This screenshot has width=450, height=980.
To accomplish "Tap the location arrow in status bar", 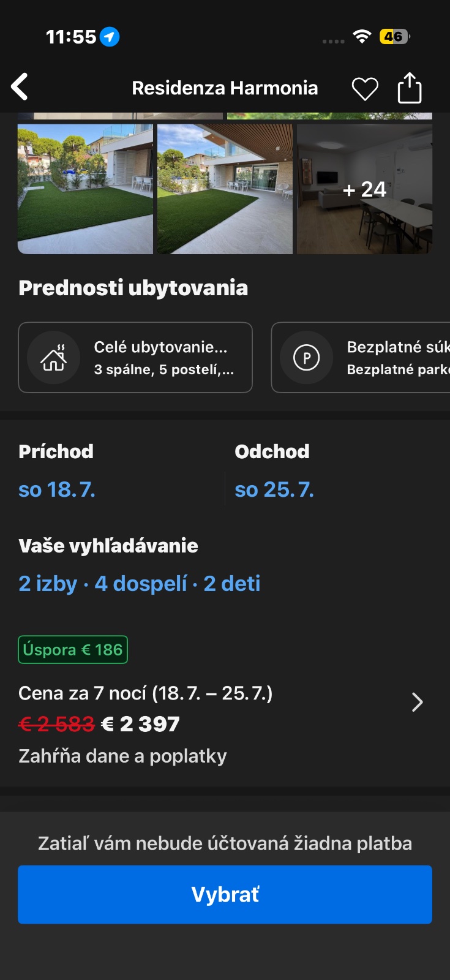I will 110,37.
